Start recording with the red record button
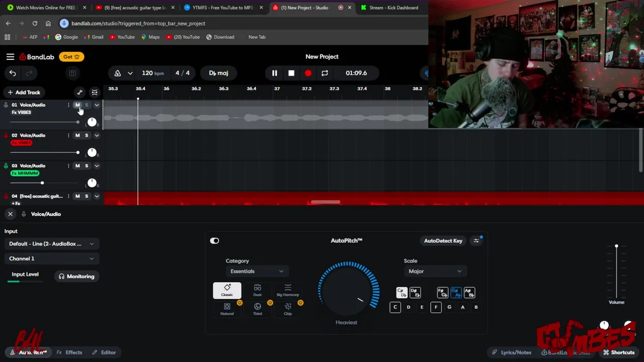Screen dimensions: 644x362 308,73
